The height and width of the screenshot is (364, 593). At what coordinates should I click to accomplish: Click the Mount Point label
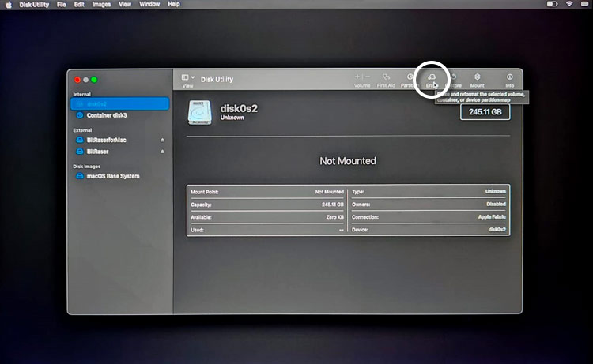[x=204, y=192]
